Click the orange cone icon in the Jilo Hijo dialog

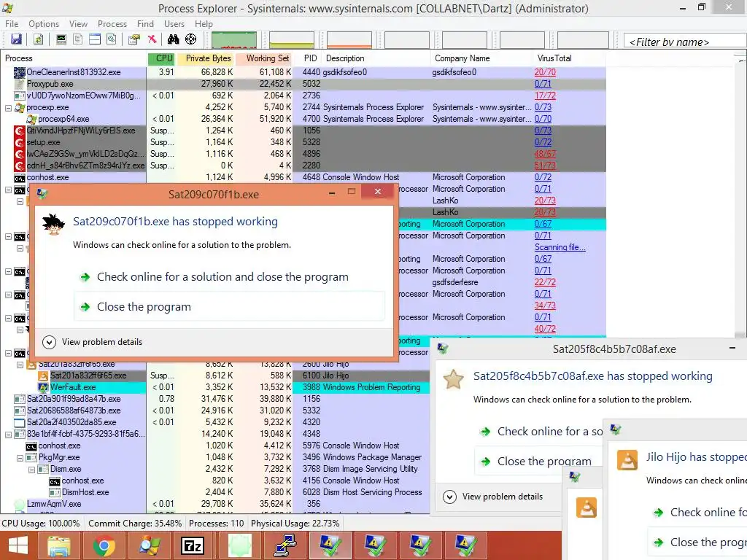coord(627,460)
